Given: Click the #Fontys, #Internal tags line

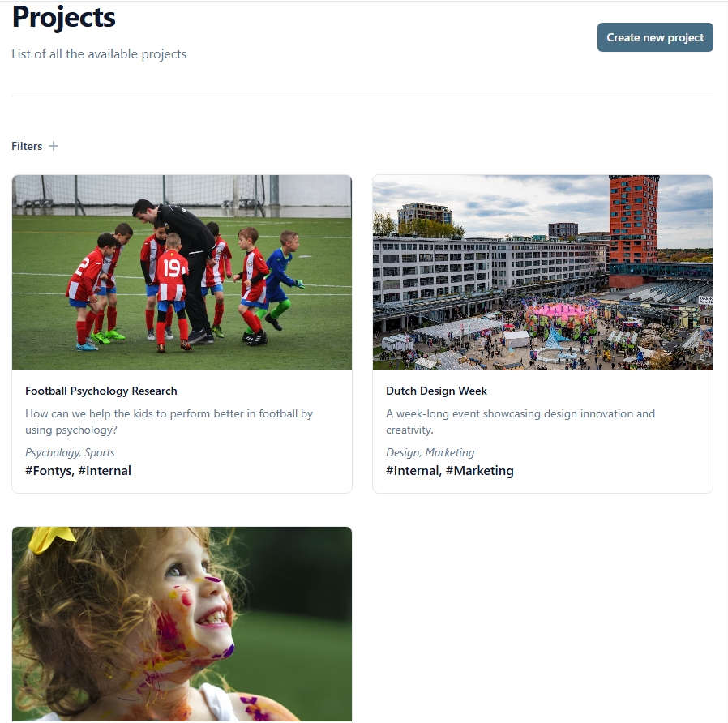Looking at the screenshot, I should click(78, 471).
